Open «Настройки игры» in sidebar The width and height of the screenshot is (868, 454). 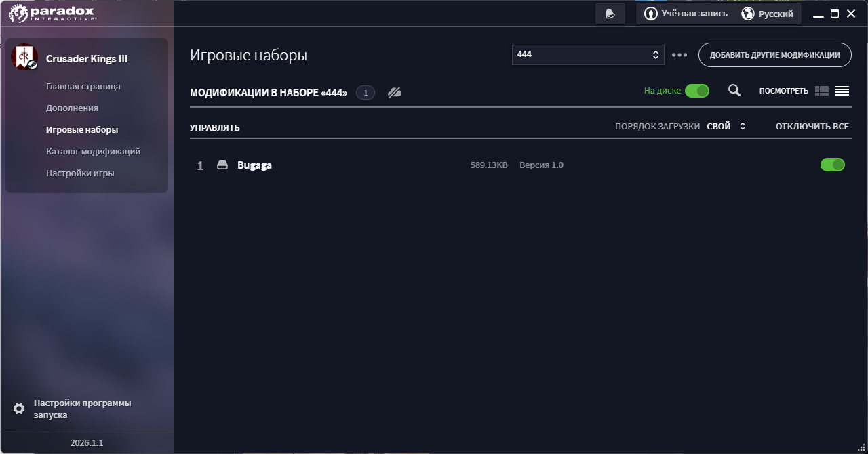pos(80,173)
